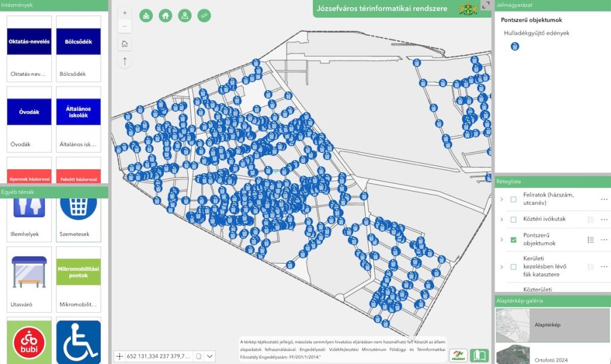Select the Utasváró bus shelter theme

tap(29, 279)
